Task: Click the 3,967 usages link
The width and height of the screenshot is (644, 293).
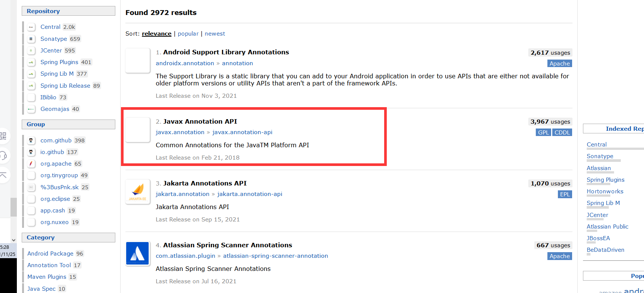Action: [550, 122]
